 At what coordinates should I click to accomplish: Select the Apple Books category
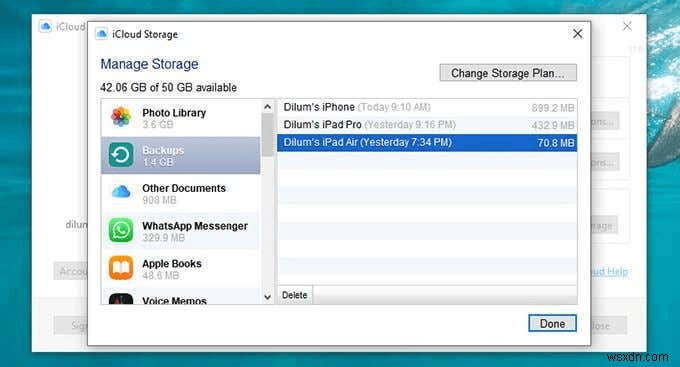[181, 269]
